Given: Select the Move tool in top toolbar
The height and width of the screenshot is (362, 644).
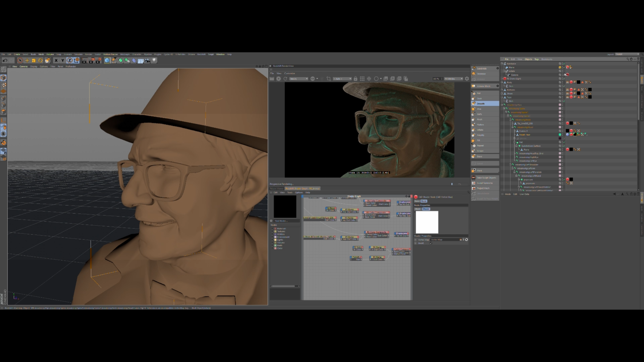Looking at the screenshot, I should tap(27, 61).
